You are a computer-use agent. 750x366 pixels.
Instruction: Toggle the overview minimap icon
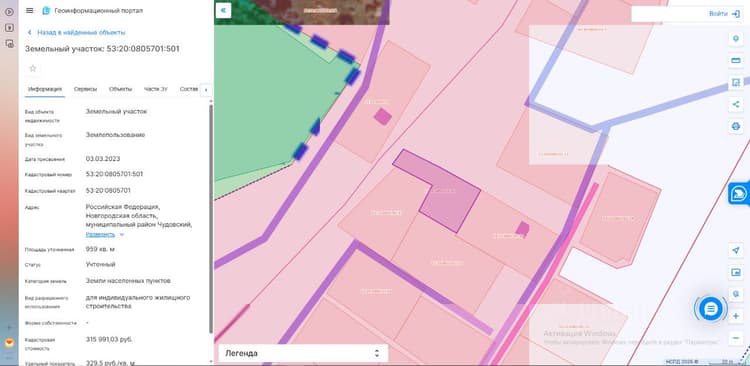736,272
